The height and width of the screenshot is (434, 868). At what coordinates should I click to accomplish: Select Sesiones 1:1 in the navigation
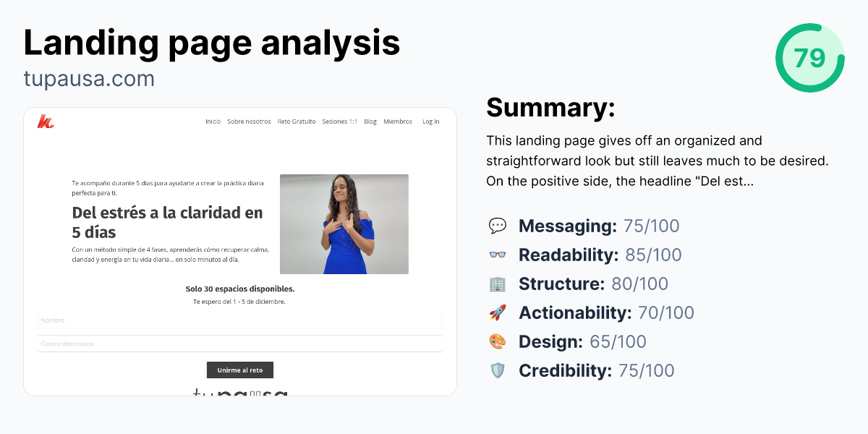(x=339, y=122)
